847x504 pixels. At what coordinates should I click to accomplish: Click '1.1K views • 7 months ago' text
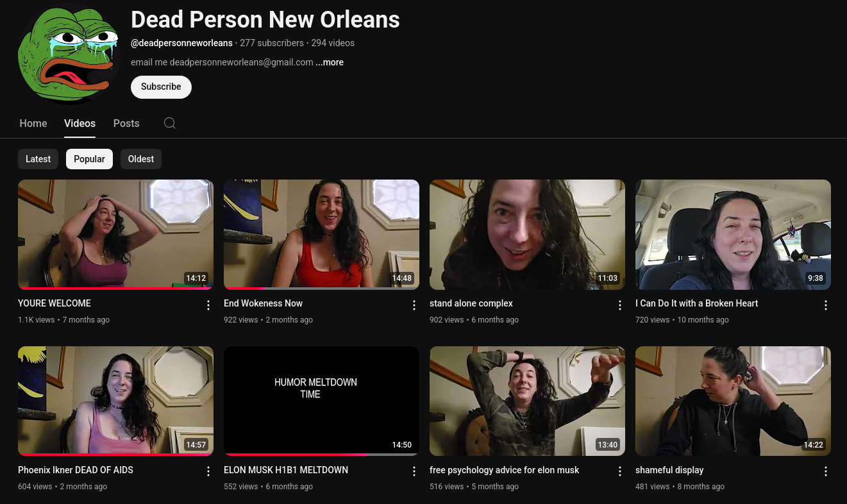(x=63, y=320)
